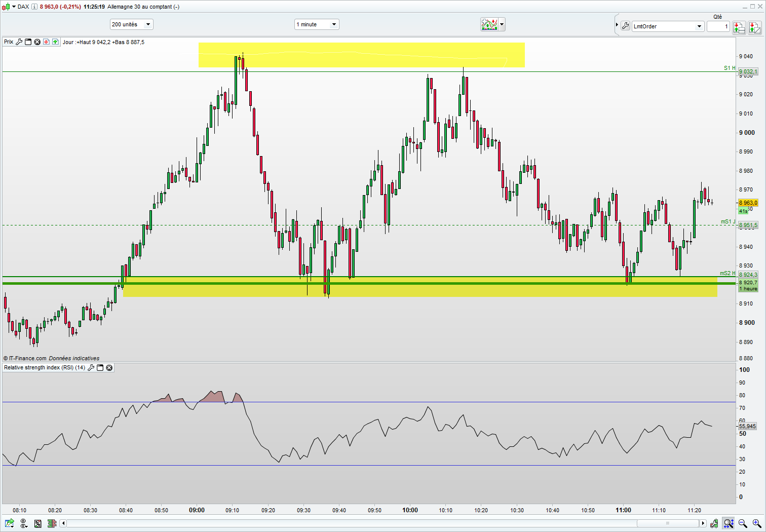Click the left arrow of the time scrollbar
The height and width of the screenshot is (532, 766).
click(63, 523)
